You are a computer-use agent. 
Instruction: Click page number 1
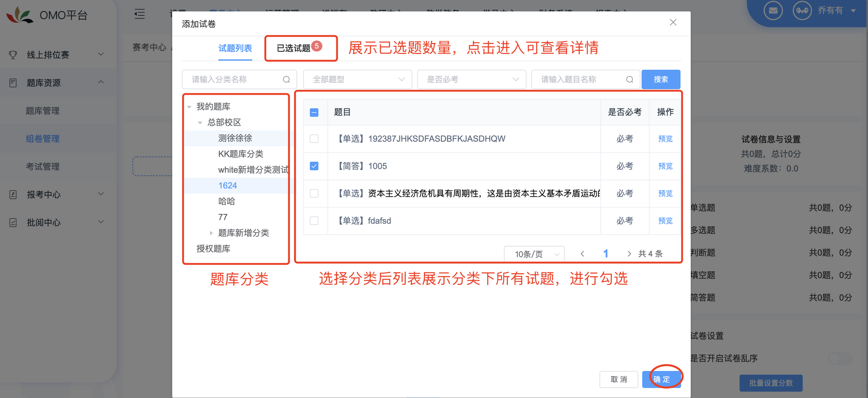tap(605, 254)
